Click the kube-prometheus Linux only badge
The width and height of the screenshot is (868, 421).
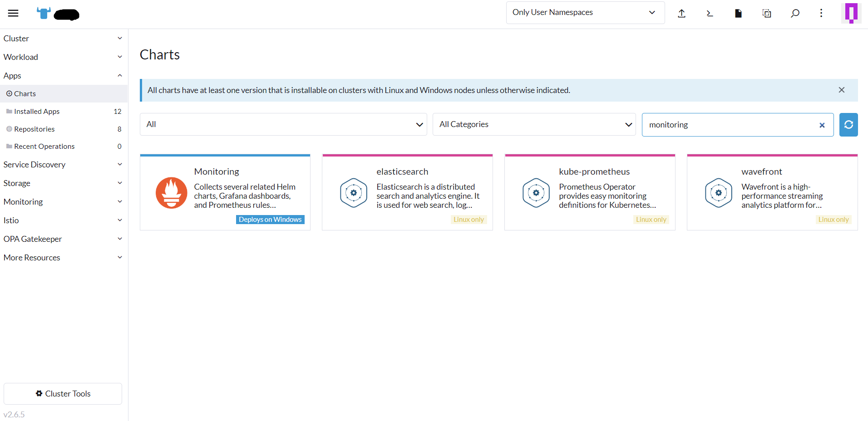[651, 220]
